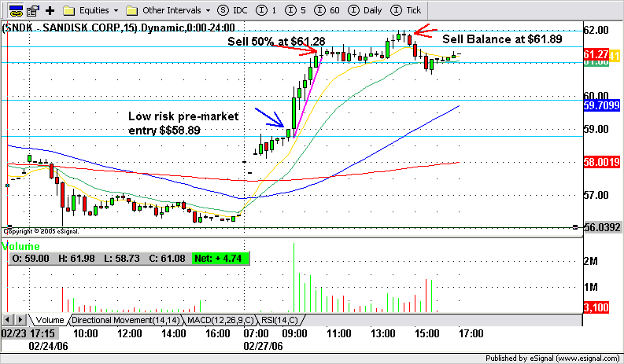Image resolution: width=624 pixels, height=364 pixels.
Task: Click the 58.0019 red price label
Action: (x=602, y=162)
